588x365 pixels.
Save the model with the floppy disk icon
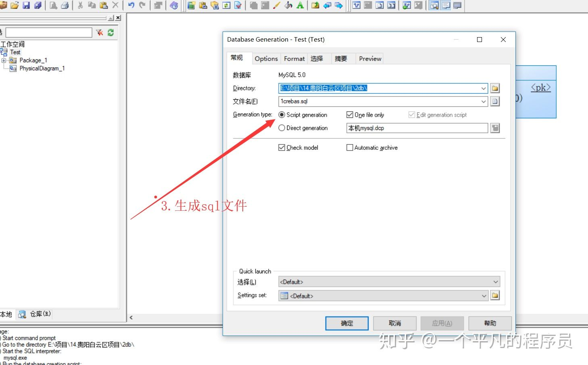26,5
